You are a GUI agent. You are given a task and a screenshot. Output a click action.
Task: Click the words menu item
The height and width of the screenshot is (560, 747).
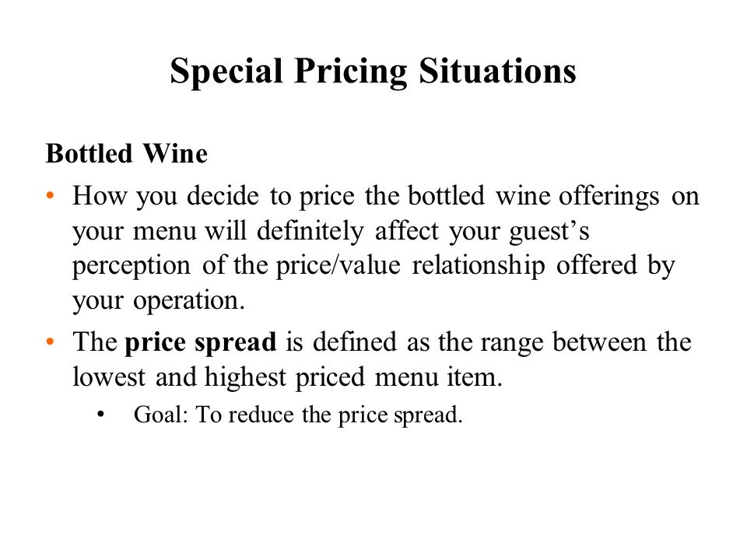point(439,377)
